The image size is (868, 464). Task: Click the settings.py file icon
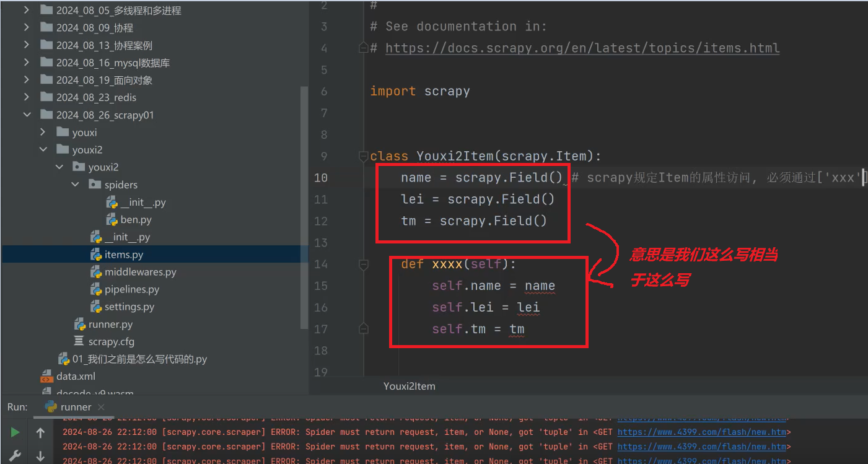(x=96, y=307)
